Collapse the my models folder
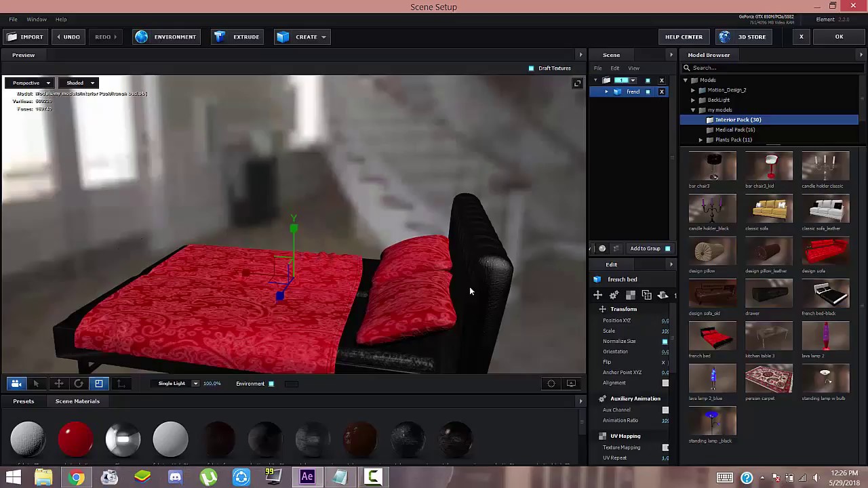 (x=693, y=110)
